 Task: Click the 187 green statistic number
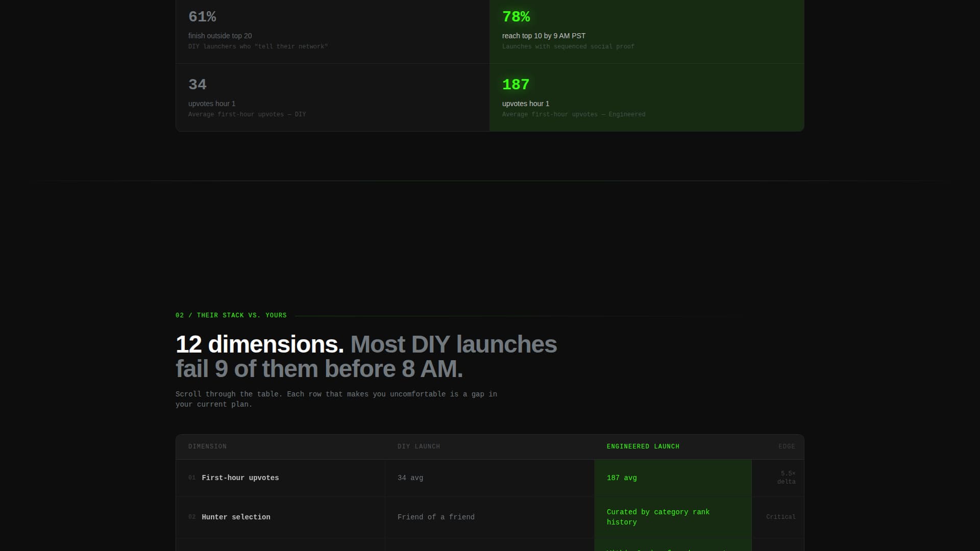pyautogui.click(x=516, y=85)
